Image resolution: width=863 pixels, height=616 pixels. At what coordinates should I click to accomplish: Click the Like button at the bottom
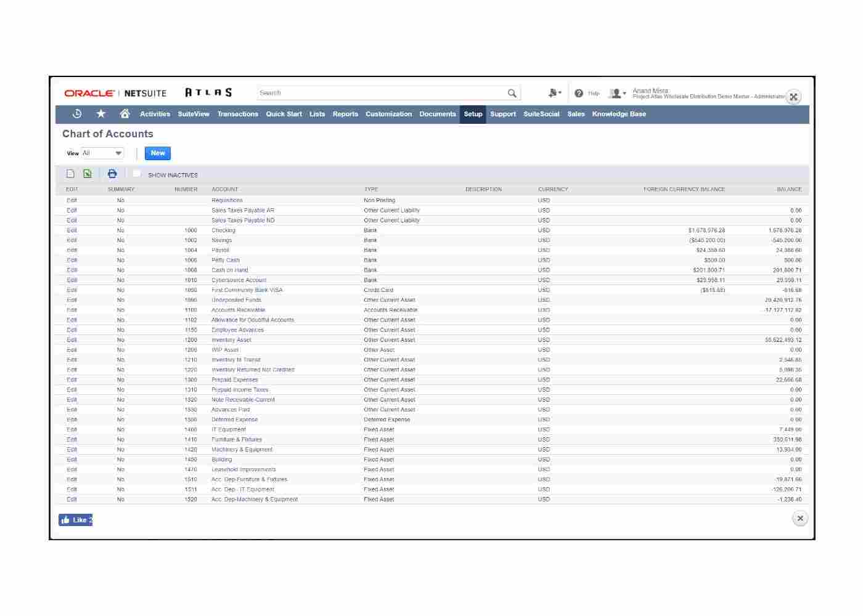pos(75,519)
